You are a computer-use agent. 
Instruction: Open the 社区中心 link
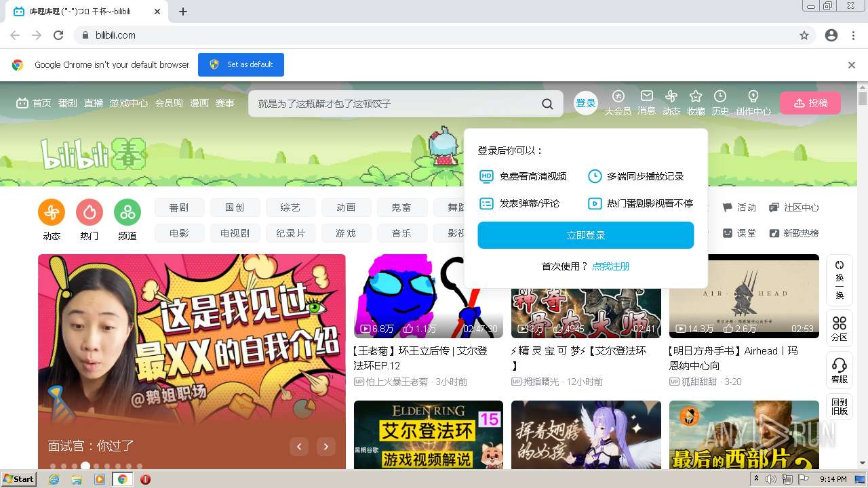click(794, 207)
